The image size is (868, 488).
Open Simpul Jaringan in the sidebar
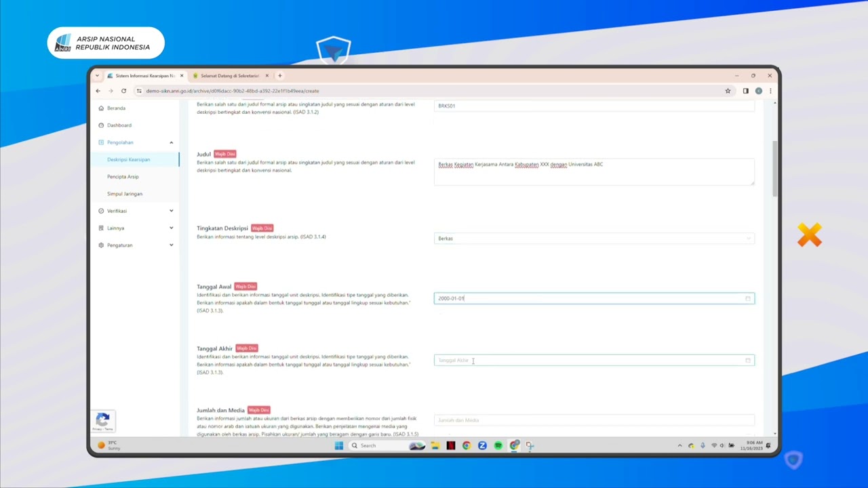coord(125,194)
